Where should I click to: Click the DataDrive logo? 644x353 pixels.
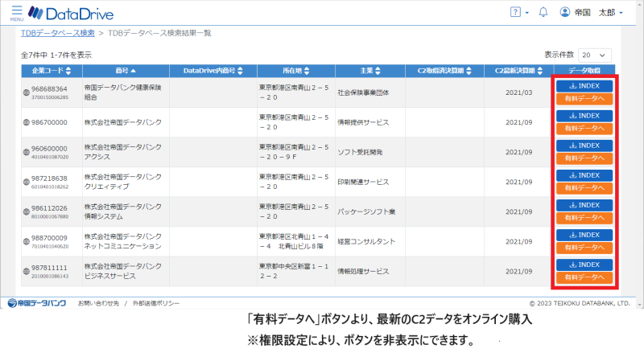71,14
